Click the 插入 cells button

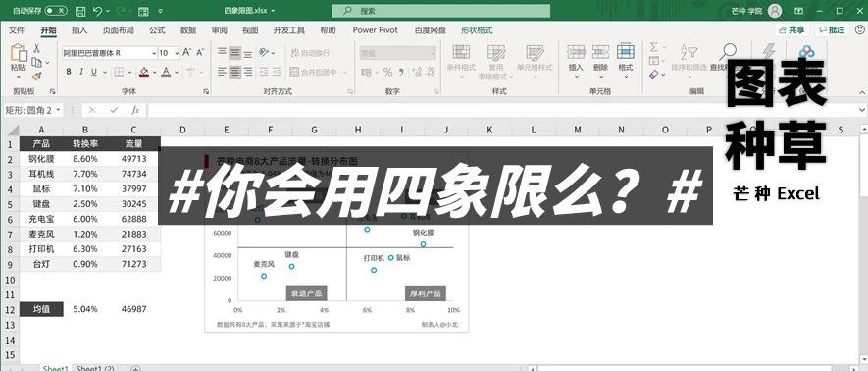pyautogui.click(x=576, y=61)
